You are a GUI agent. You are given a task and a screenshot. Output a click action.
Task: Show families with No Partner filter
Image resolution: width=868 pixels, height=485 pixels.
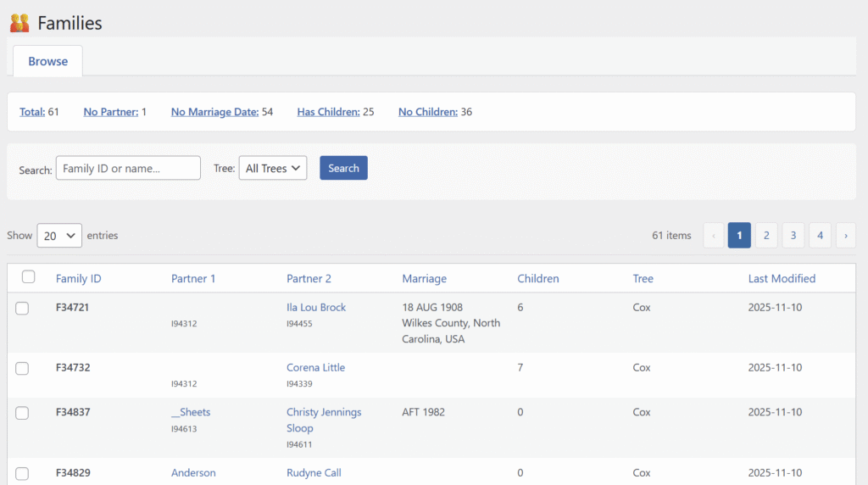[x=110, y=112]
